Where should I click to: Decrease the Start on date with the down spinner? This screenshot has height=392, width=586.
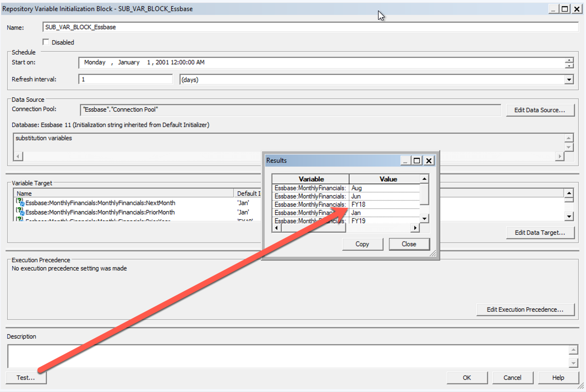coord(569,65)
